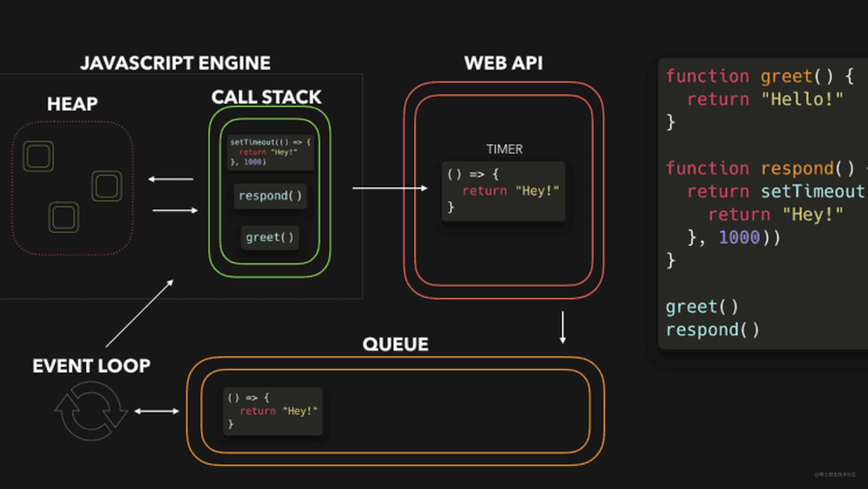This screenshot has height=489, width=868.
Task: Click the downward arrow below Web API
Action: point(562,327)
